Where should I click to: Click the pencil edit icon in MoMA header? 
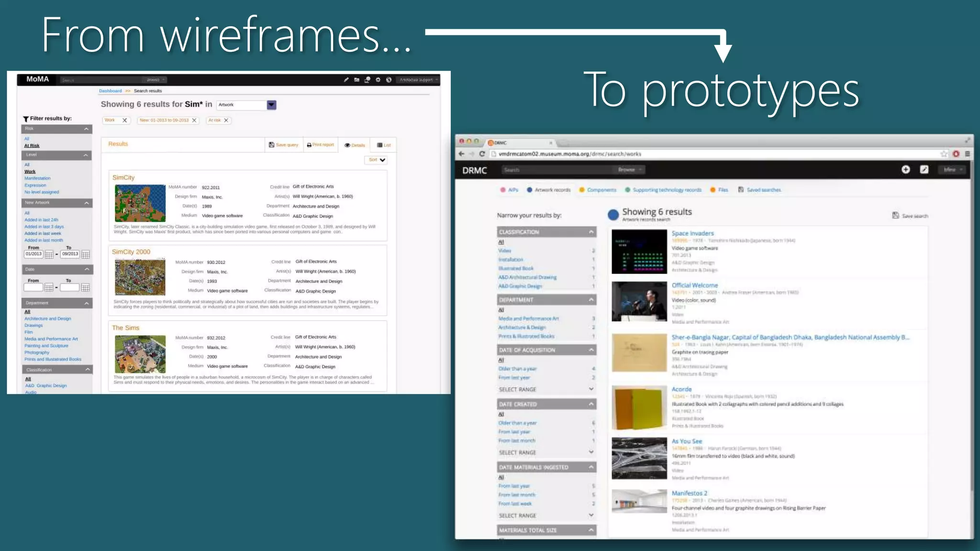tap(346, 80)
